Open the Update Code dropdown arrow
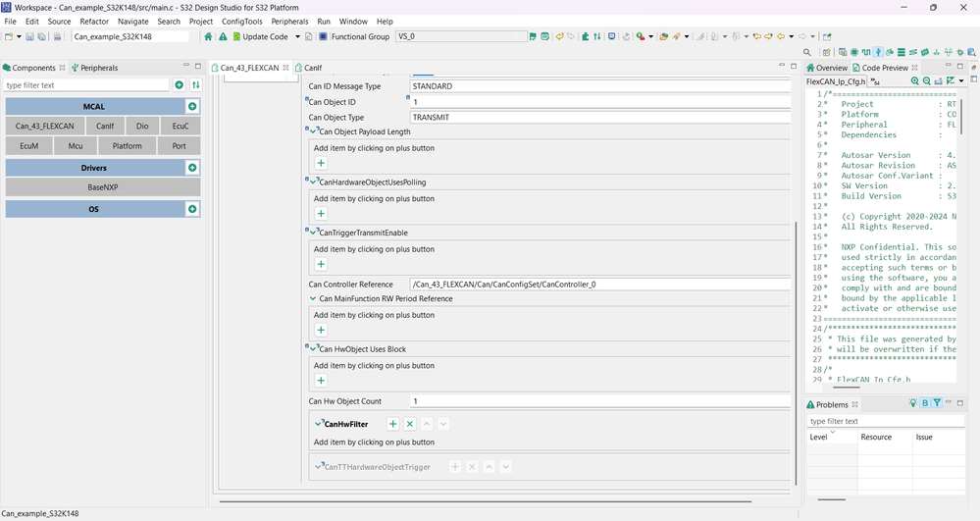 (297, 36)
